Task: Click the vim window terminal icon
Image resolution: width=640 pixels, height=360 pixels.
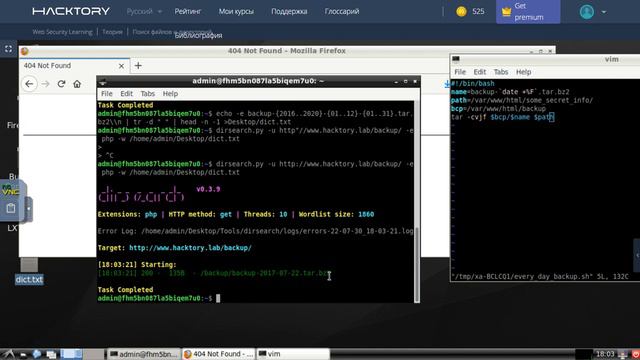Action: [456, 59]
